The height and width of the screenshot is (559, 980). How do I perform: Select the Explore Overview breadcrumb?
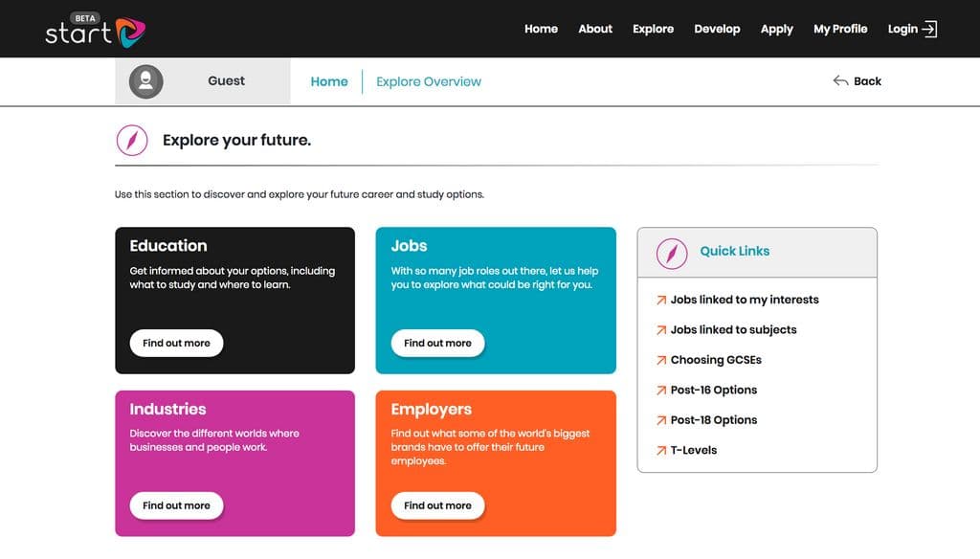point(429,82)
